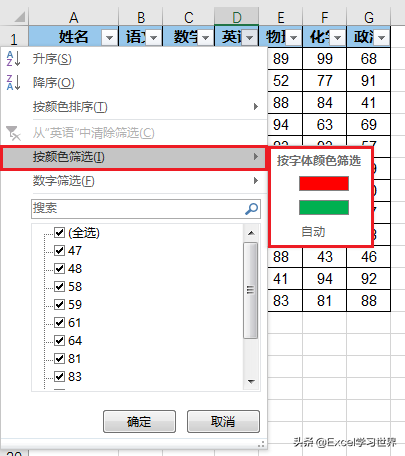The width and height of the screenshot is (405, 456).
Task: Uncheck the 64 checkbox
Action: point(59,340)
